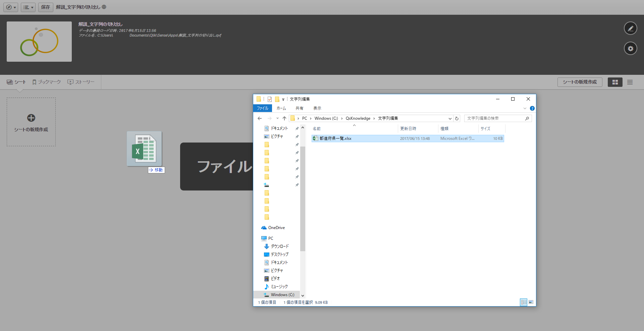Click the シートの新規作成 button at top right
Screen dimensions: 644x331
point(580,82)
